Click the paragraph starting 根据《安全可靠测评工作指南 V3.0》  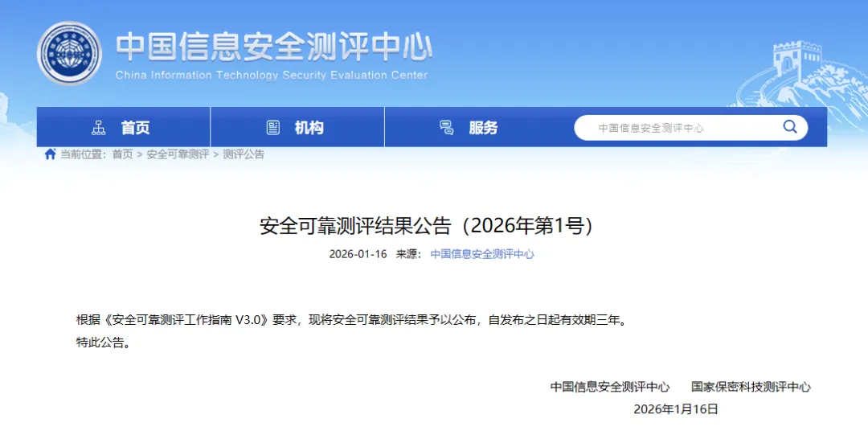coord(353,320)
